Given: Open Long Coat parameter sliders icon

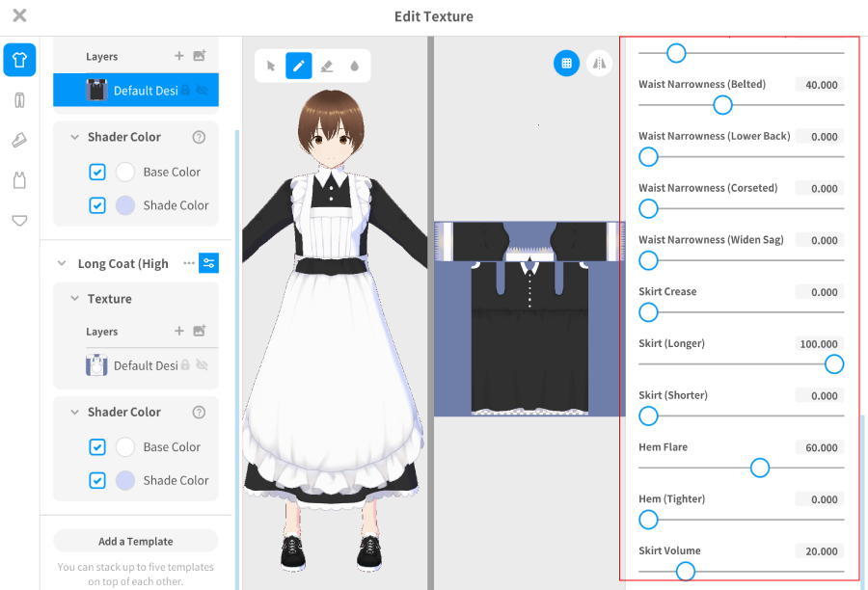Looking at the screenshot, I should 209,263.
